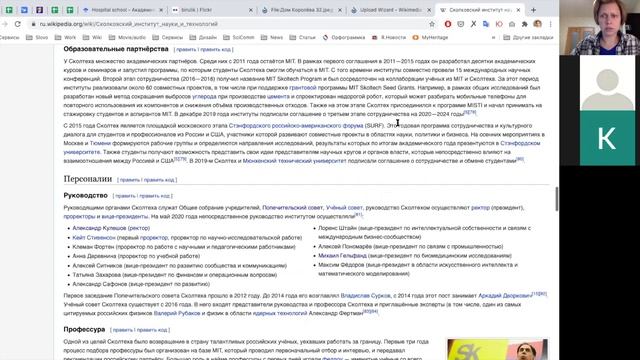Open the MyHeritage bookmark
Viewport: 640px width, 360px height.
pos(430,37)
